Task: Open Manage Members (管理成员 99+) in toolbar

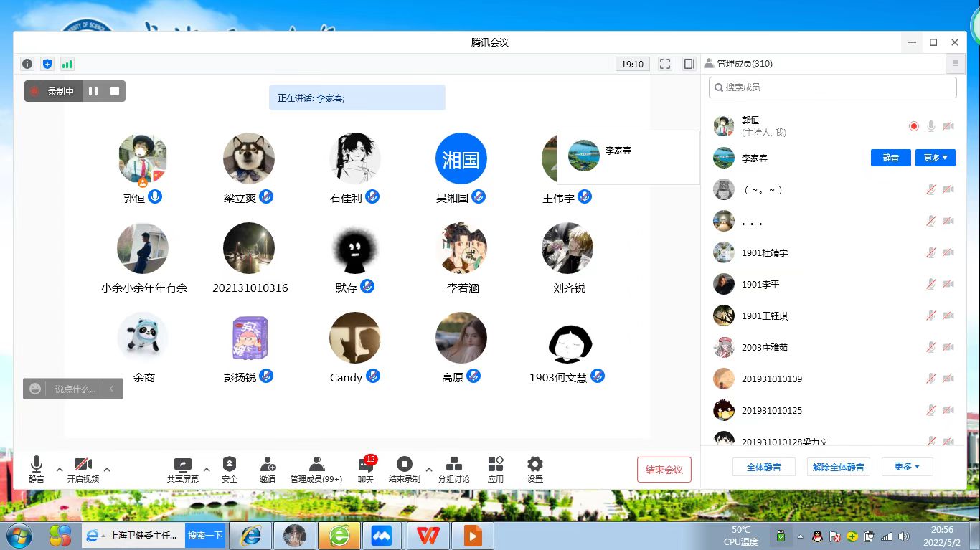Action: pos(316,469)
